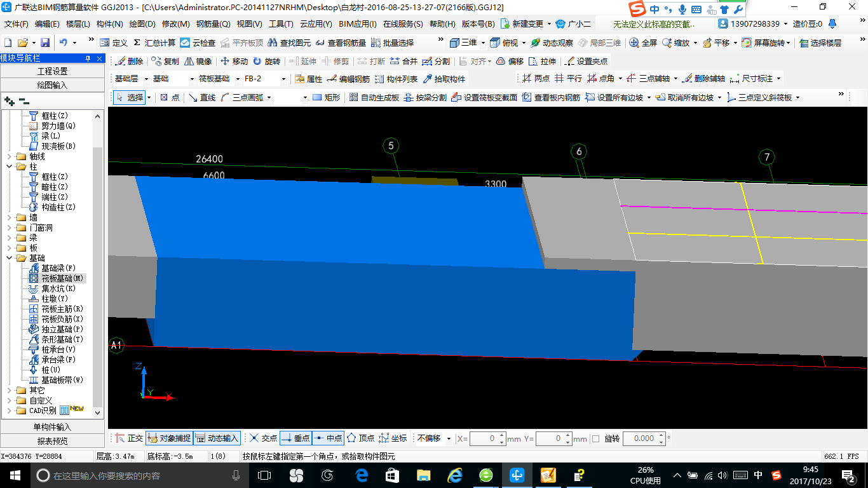Open the 钢筋量(Q) menu
The width and height of the screenshot is (868, 488).
pos(213,24)
